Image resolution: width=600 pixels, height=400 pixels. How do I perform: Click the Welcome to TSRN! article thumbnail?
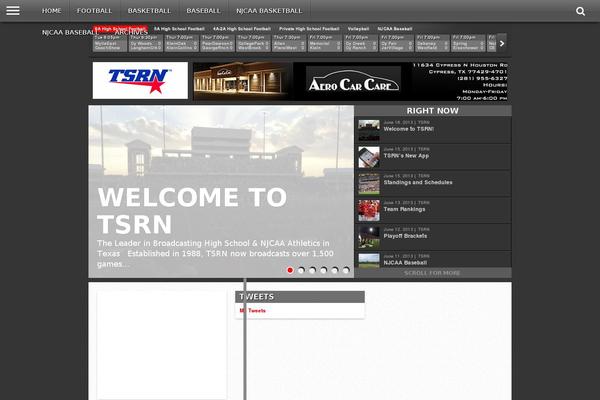click(x=369, y=130)
